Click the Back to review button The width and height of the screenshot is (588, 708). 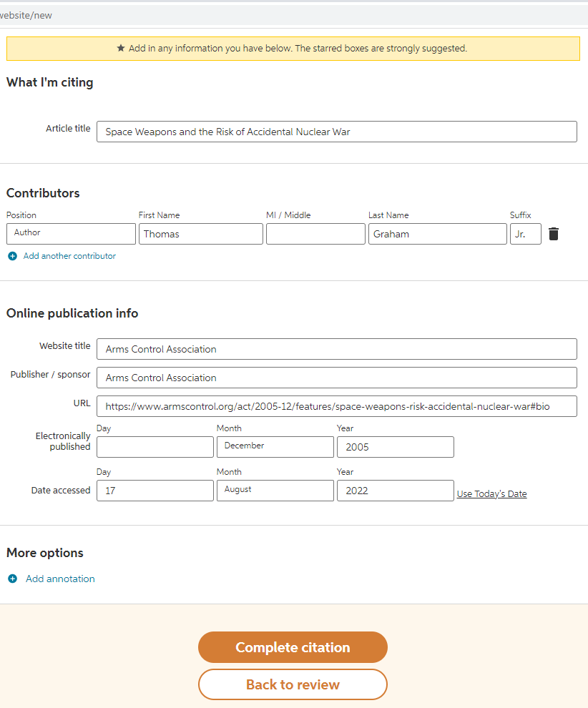tap(293, 684)
